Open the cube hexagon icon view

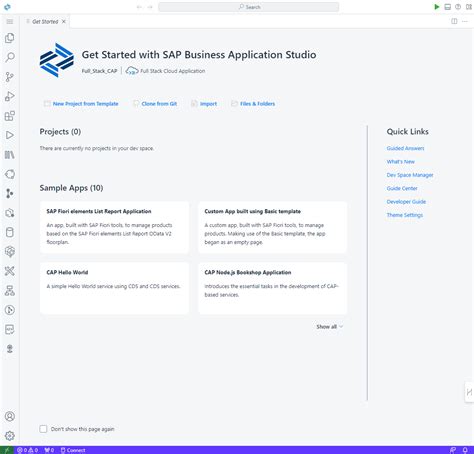pos(10,252)
